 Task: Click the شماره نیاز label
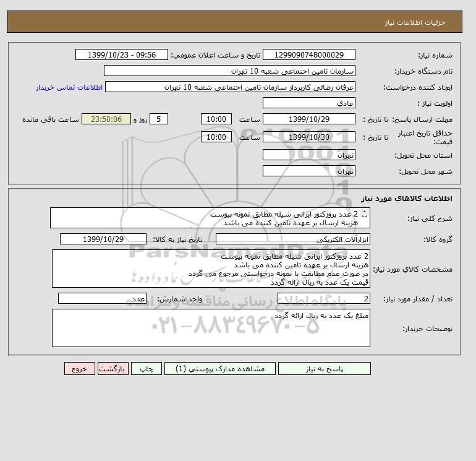pos(435,55)
